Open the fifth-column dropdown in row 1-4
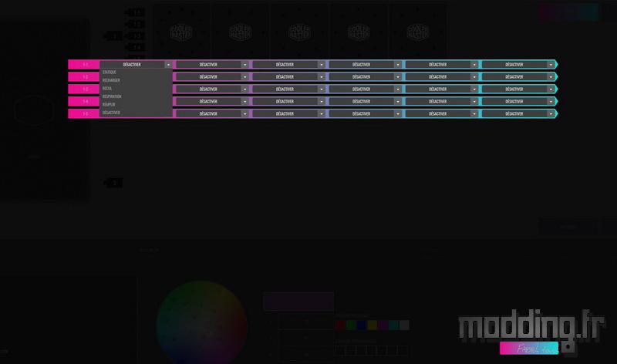 (442, 102)
